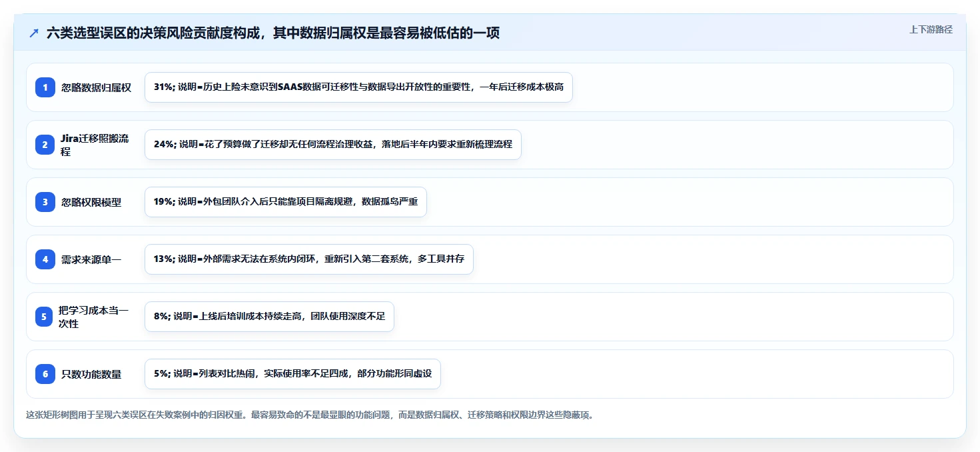This screenshot has width=980, height=452.
Task: Click the 19% description box
Action: (285, 202)
